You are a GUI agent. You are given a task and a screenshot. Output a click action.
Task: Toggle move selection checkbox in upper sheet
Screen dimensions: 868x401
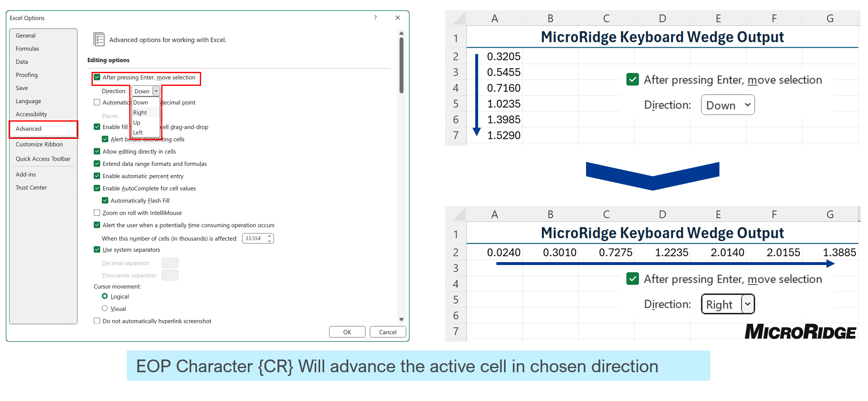tap(633, 80)
